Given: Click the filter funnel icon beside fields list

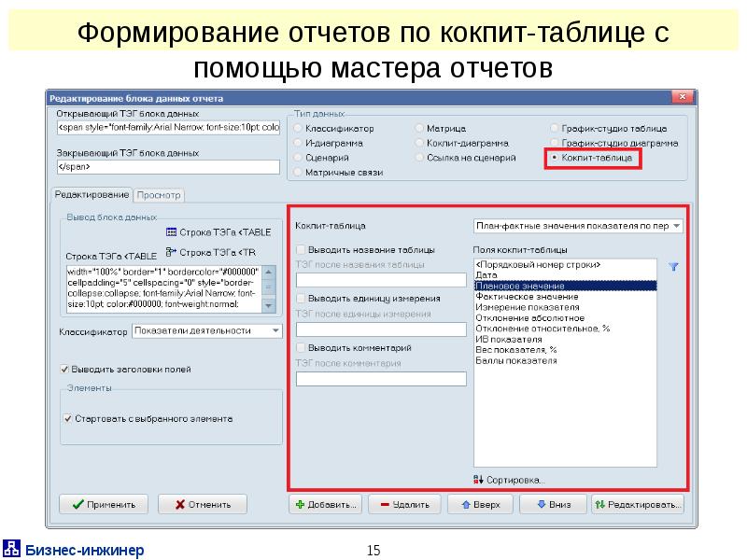Looking at the screenshot, I should tap(674, 266).
